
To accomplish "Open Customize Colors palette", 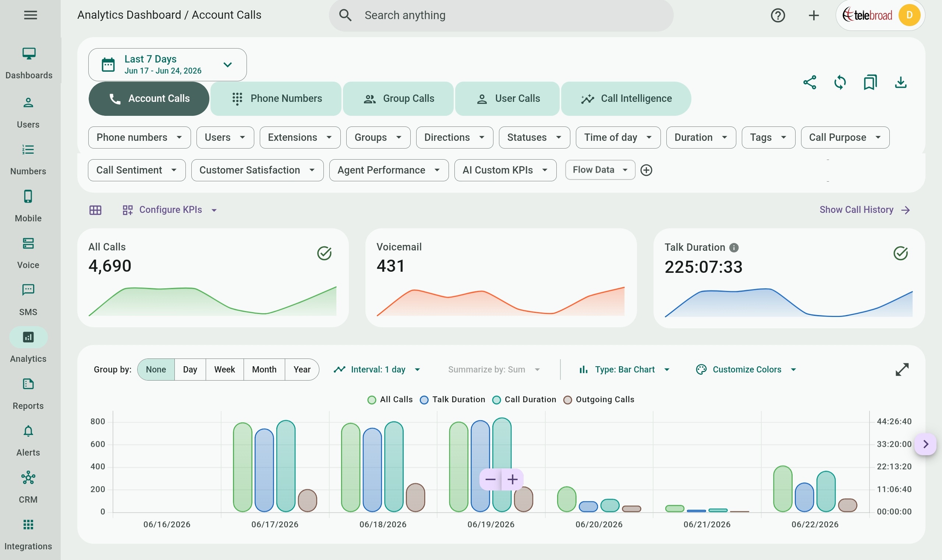I will 746,370.
